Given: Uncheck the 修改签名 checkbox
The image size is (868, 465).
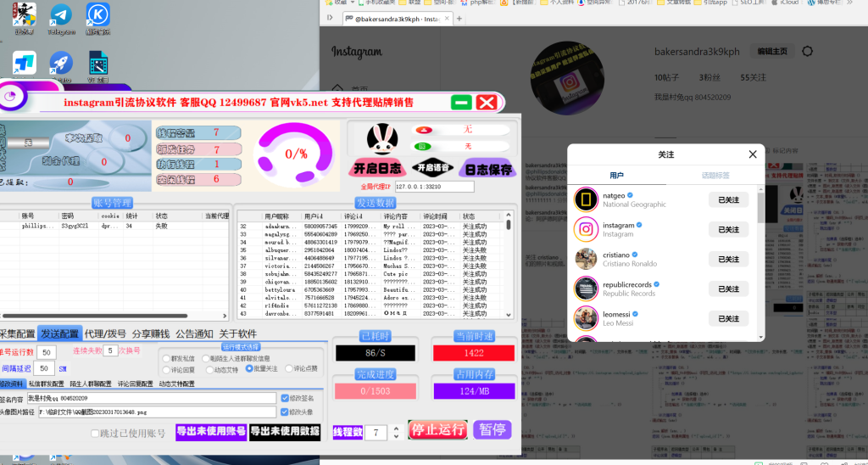Looking at the screenshot, I should click(283, 398).
